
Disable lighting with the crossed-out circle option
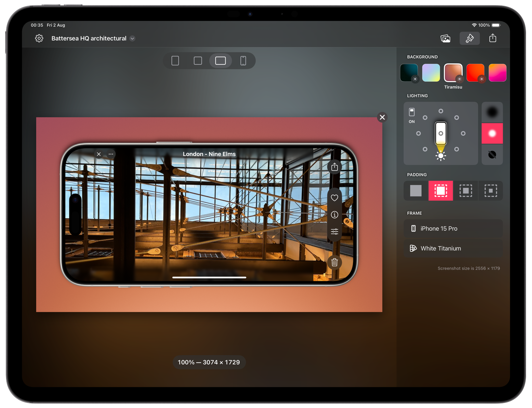point(492,155)
